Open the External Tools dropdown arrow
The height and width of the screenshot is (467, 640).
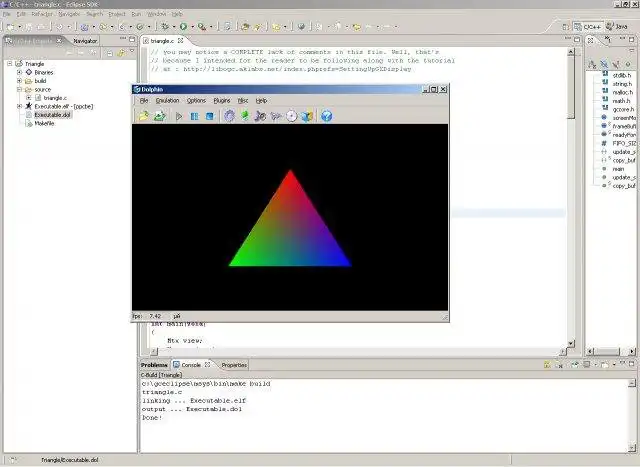tap(211, 27)
